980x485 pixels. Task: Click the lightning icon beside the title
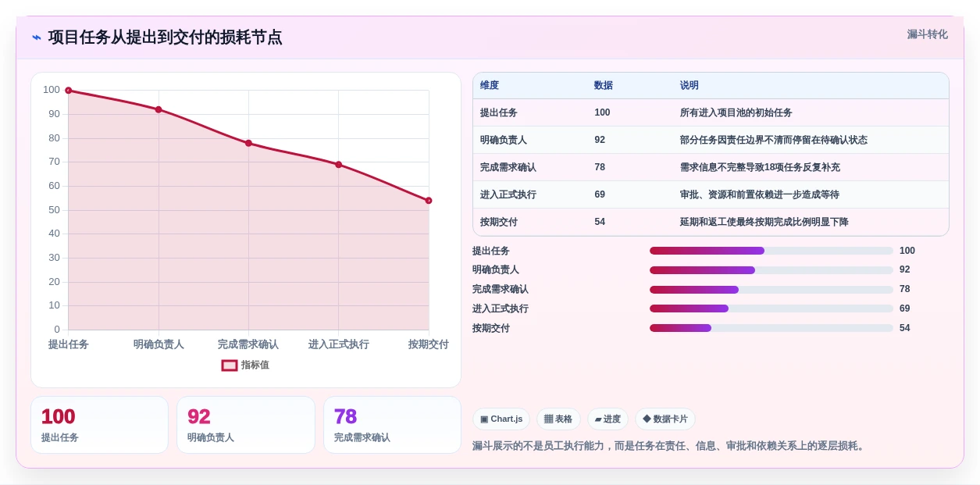point(37,37)
